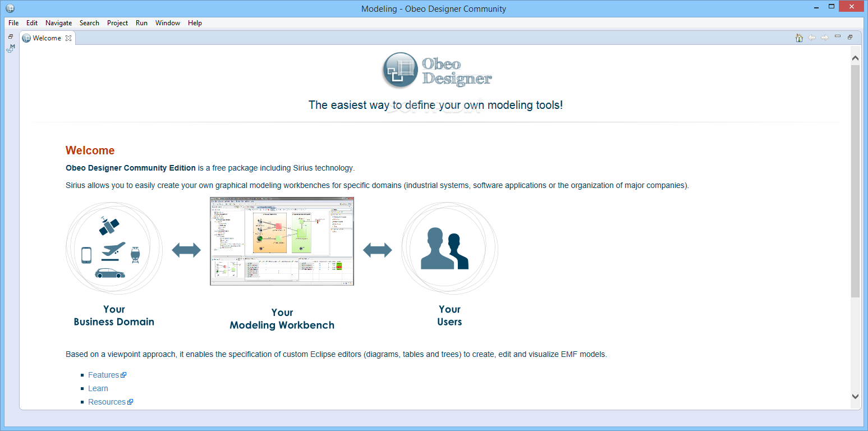Minimize the Welcome view panel

click(838, 36)
